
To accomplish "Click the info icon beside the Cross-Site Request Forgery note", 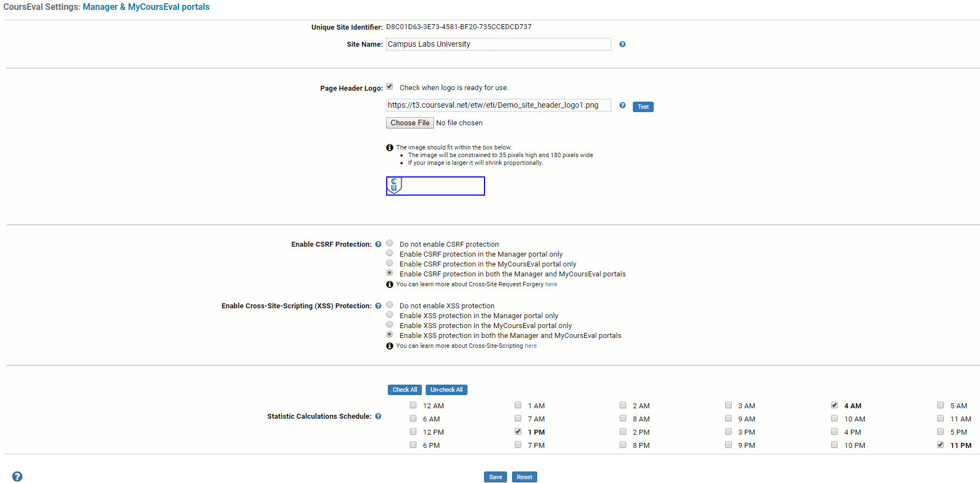I will [389, 285].
